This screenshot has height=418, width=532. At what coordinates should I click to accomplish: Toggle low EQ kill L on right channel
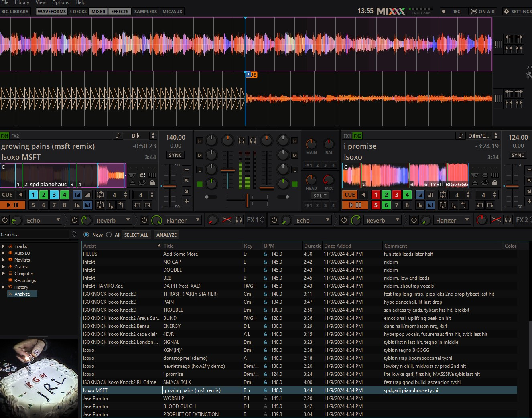pos(295,170)
